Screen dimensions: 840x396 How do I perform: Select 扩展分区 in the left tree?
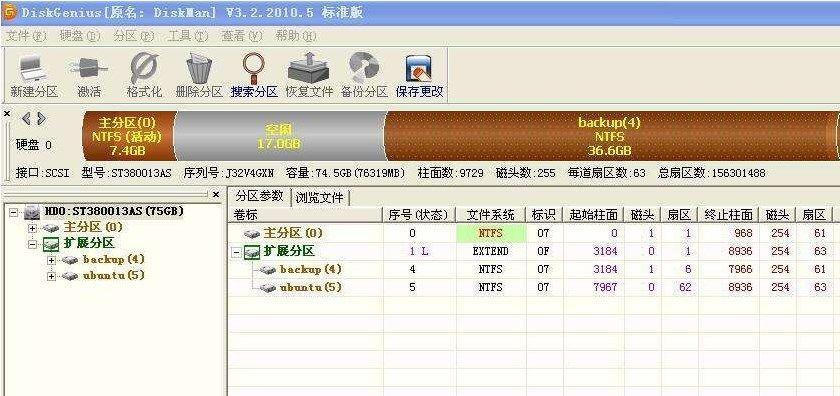[89, 244]
